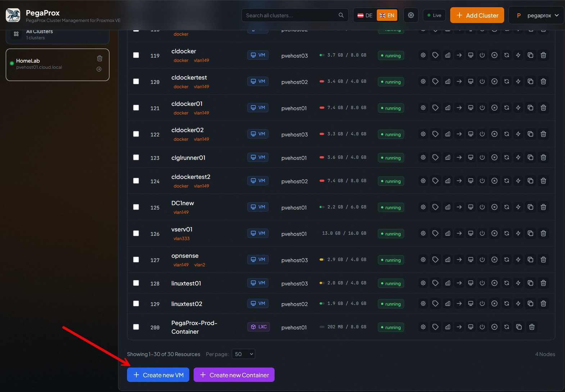The height and width of the screenshot is (392, 565).
Task: Lightning bolt action icon for vserv01
Action: tap(518, 233)
